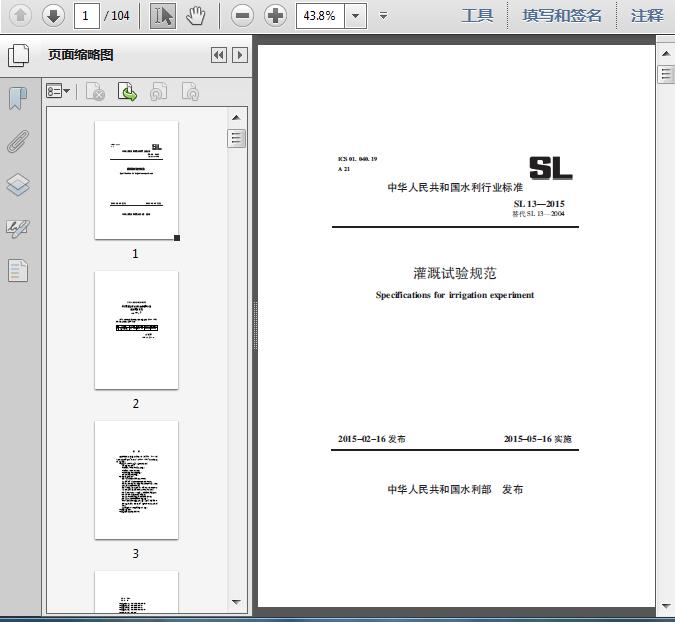Select page 2 thumbnail
This screenshot has height=622, width=675.
coord(136,330)
